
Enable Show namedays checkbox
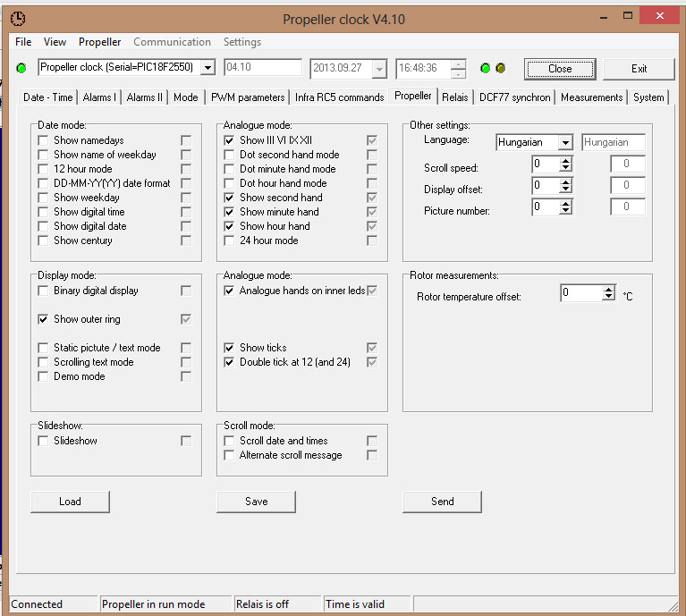click(43, 140)
